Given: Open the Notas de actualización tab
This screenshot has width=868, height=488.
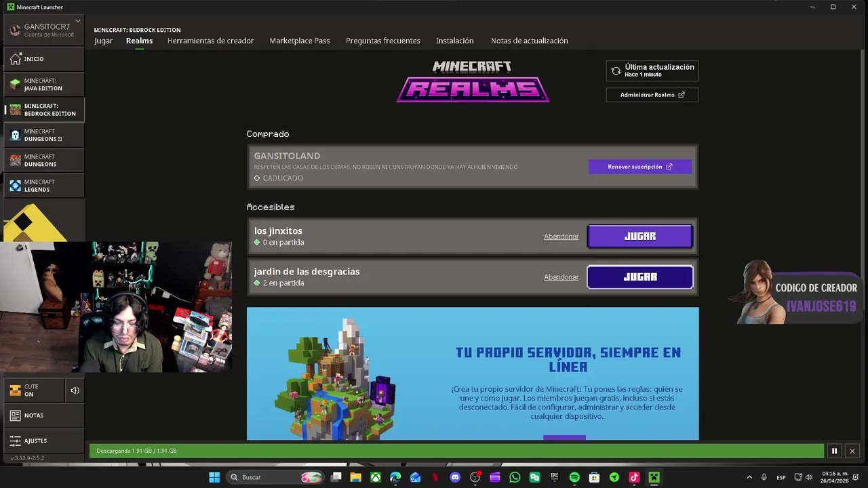Looking at the screenshot, I should (530, 41).
